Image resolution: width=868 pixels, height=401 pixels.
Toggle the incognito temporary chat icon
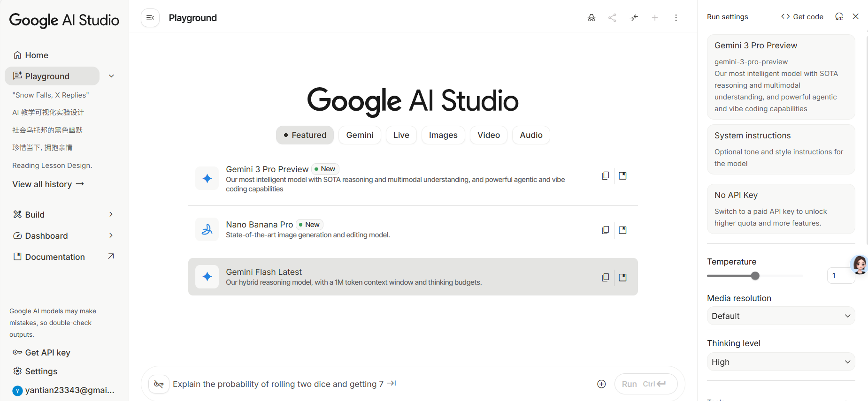click(x=591, y=18)
